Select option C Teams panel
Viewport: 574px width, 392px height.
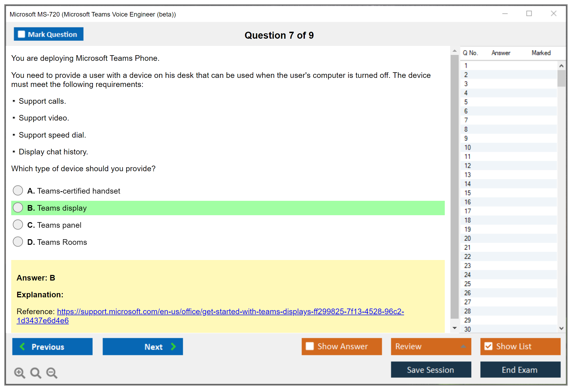(18, 225)
